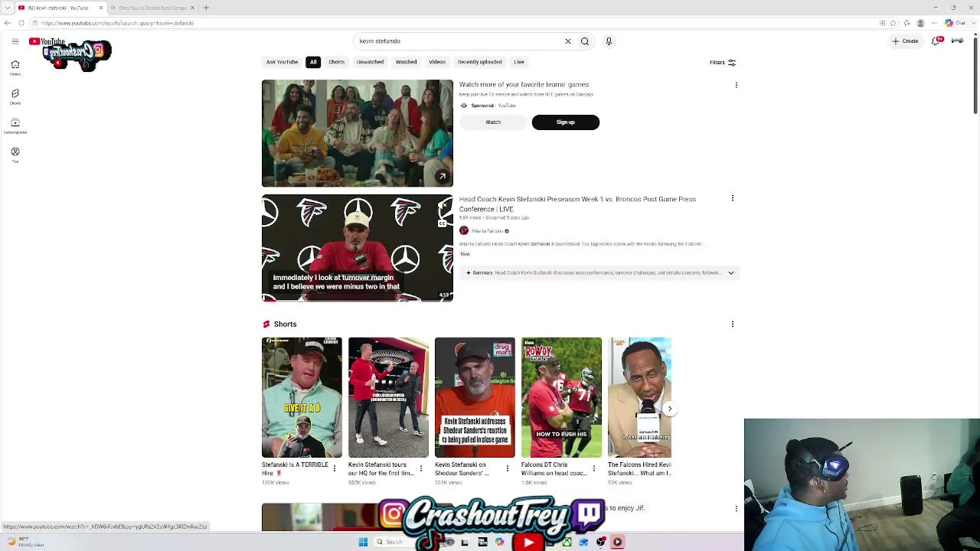The height and width of the screenshot is (551, 980).
Task: Reload the page with refresh icon
Action: point(21,23)
